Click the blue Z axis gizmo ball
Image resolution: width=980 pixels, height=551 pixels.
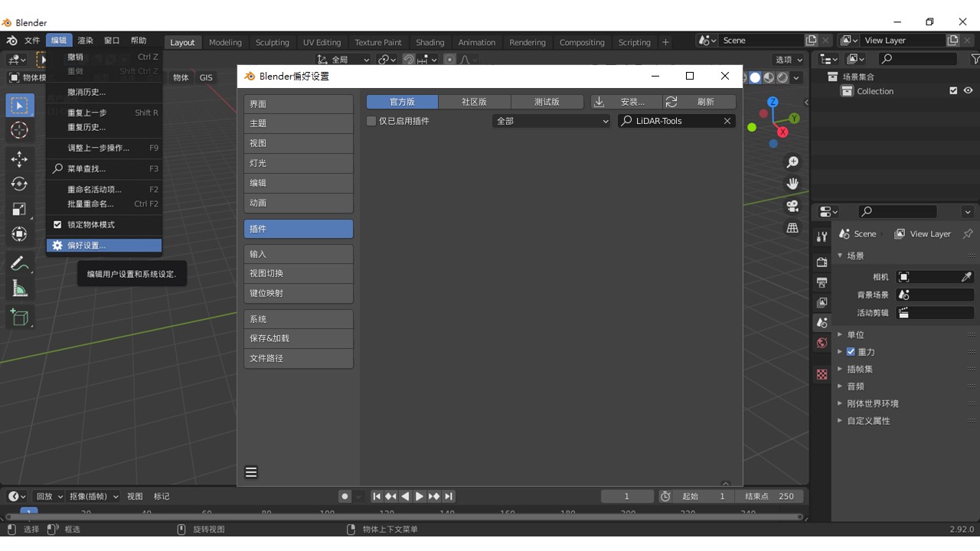(773, 102)
